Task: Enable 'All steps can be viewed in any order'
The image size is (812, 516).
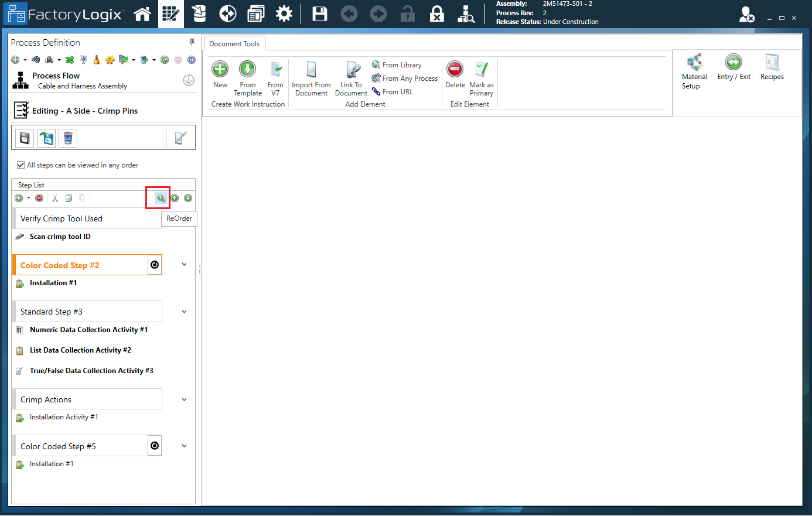Action: point(21,165)
